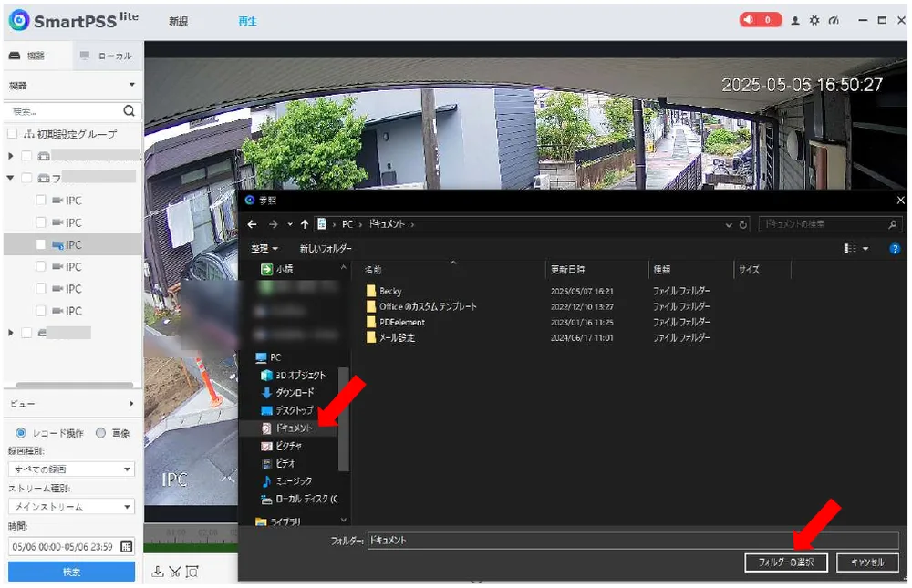Click the フォルダーの選択 button

(x=786, y=562)
